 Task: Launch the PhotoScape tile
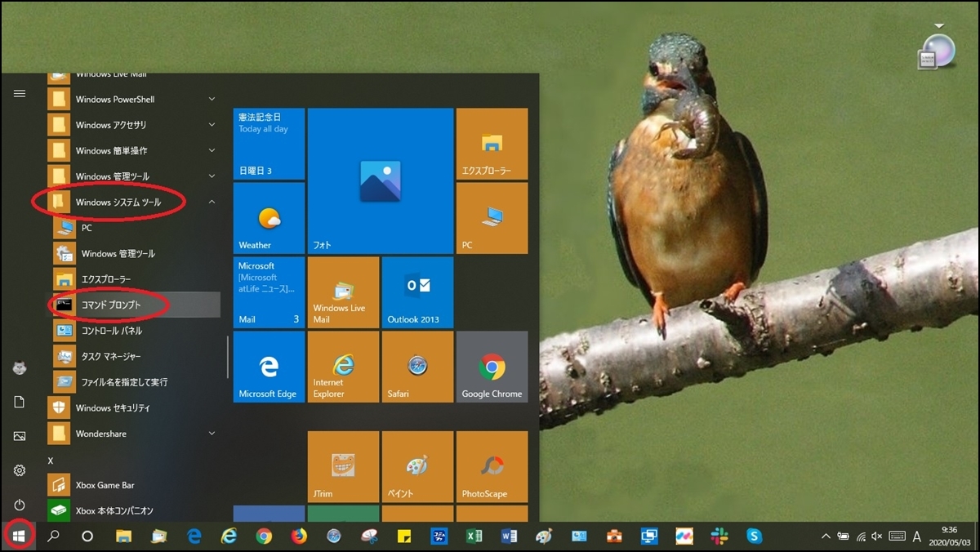[x=492, y=467]
